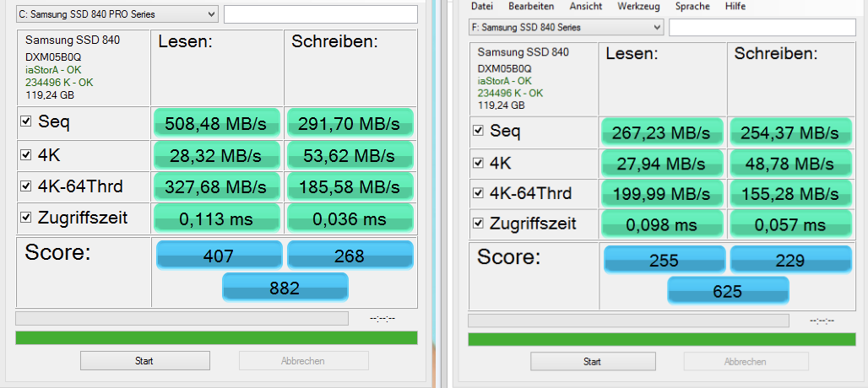Click the Schreiben: header in the left window
868x388 pixels.
334,42
